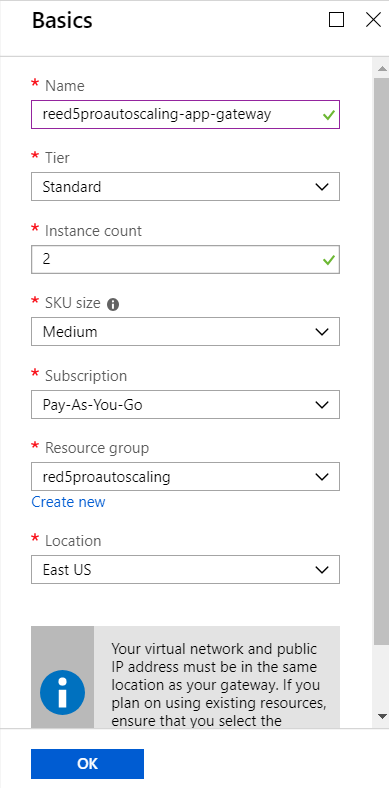Open the Location dropdown
This screenshot has width=389, height=788.
tap(185, 569)
